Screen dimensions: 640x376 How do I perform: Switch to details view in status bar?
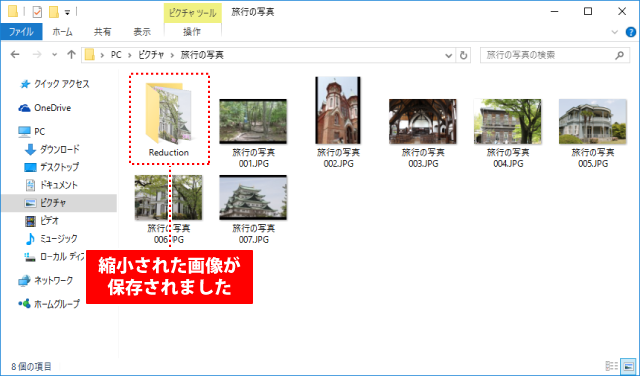(x=611, y=366)
